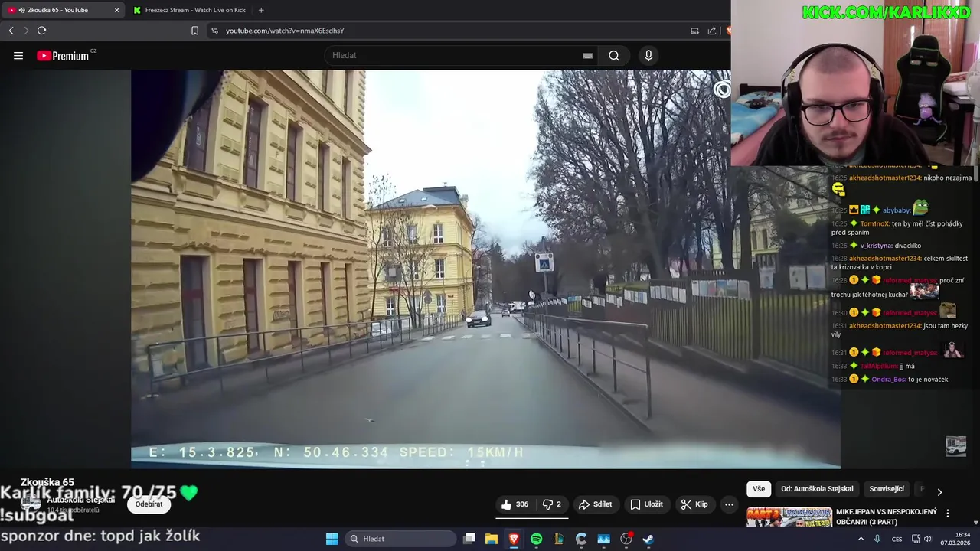Screen dimensions: 980x551
Task: Click the youtube.com URL in the address bar
Action: [x=285, y=31]
